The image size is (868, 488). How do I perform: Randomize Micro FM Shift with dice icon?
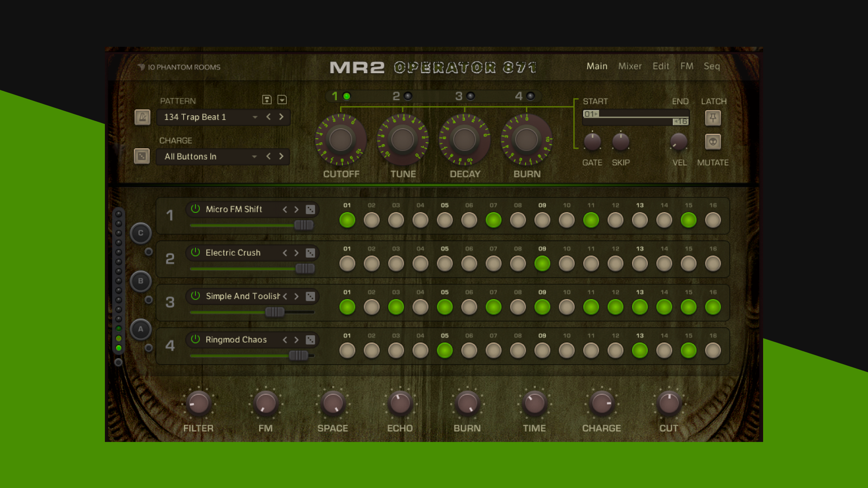310,209
